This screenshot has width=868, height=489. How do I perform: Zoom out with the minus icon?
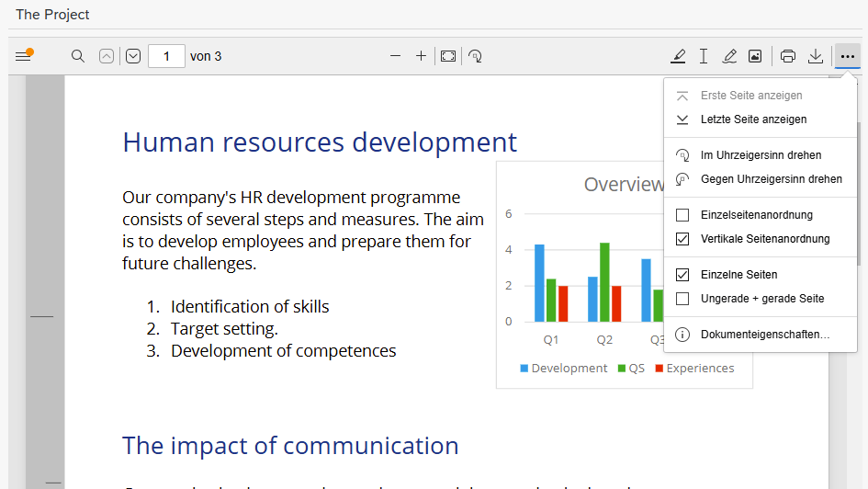[395, 56]
